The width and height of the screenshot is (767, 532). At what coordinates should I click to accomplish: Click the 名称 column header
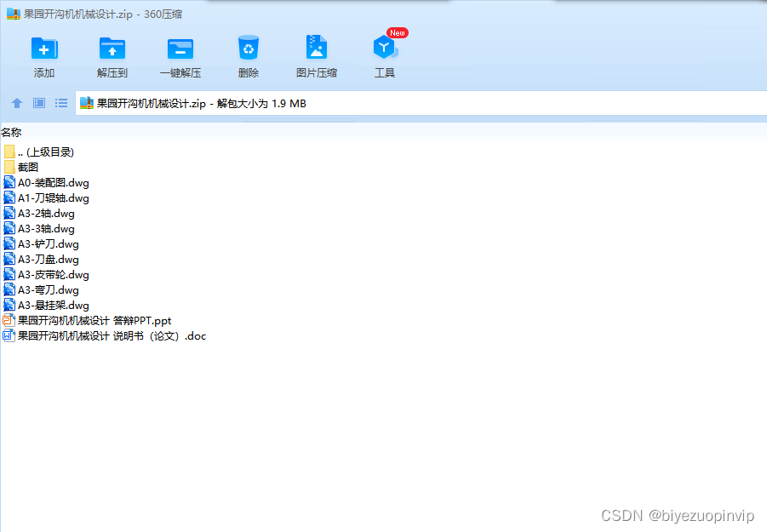[x=11, y=132]
